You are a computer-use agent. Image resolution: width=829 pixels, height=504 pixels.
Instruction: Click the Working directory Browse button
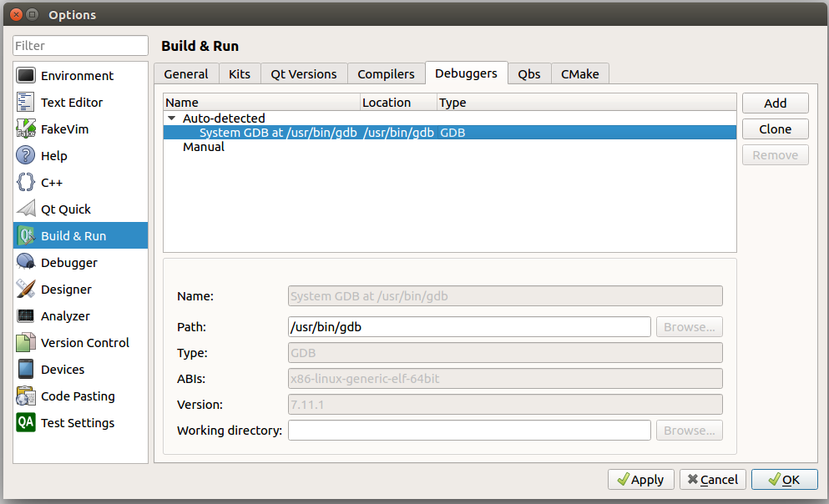pos(689,430)
